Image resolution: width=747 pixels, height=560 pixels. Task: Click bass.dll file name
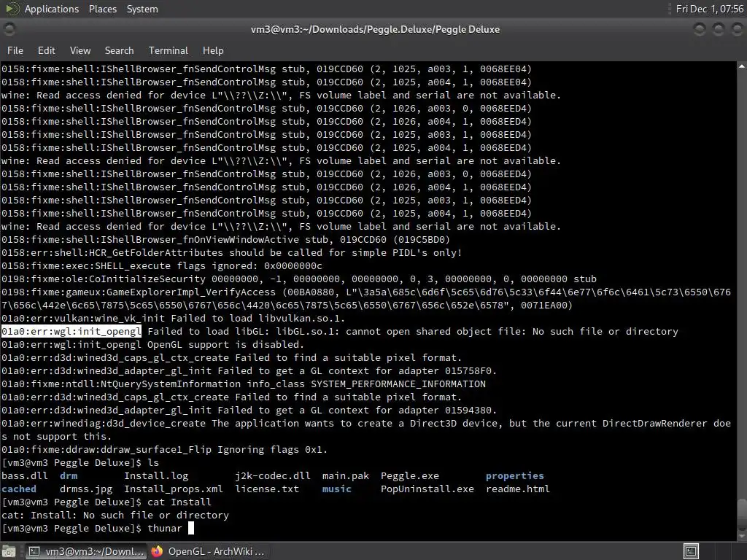point(25,475)
